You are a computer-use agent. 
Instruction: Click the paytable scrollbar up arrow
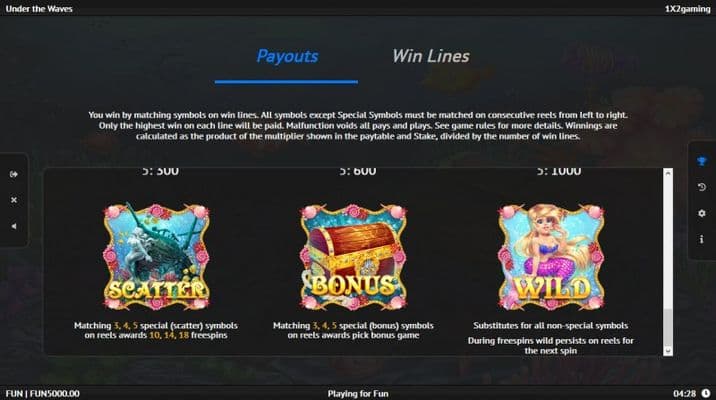pyautogui.click(x=668, y=173)
